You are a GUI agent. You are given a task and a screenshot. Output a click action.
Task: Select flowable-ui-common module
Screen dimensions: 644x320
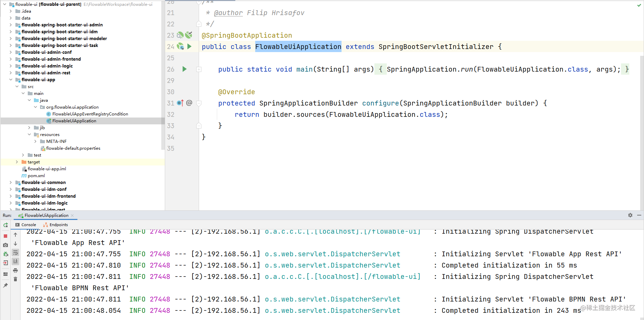(x=44, y=183)
